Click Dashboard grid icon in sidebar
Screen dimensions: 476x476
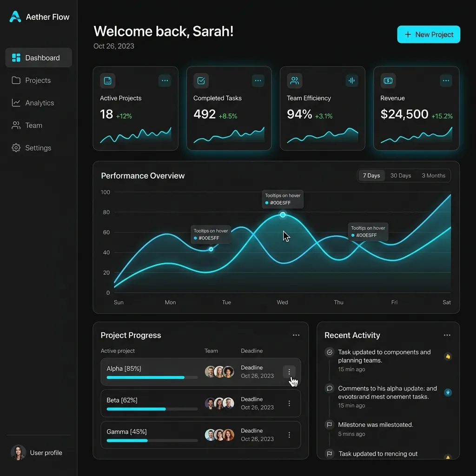coord(16,58)
